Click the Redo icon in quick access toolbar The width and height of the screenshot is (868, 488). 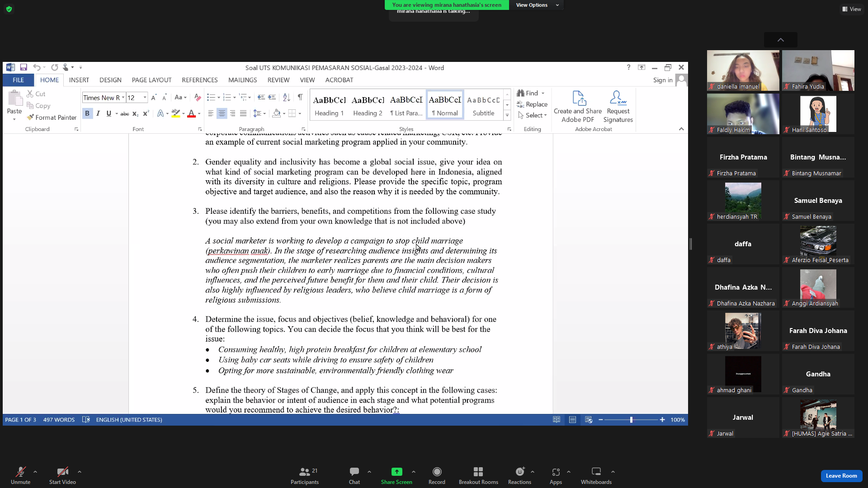click(x=54, y=67)
